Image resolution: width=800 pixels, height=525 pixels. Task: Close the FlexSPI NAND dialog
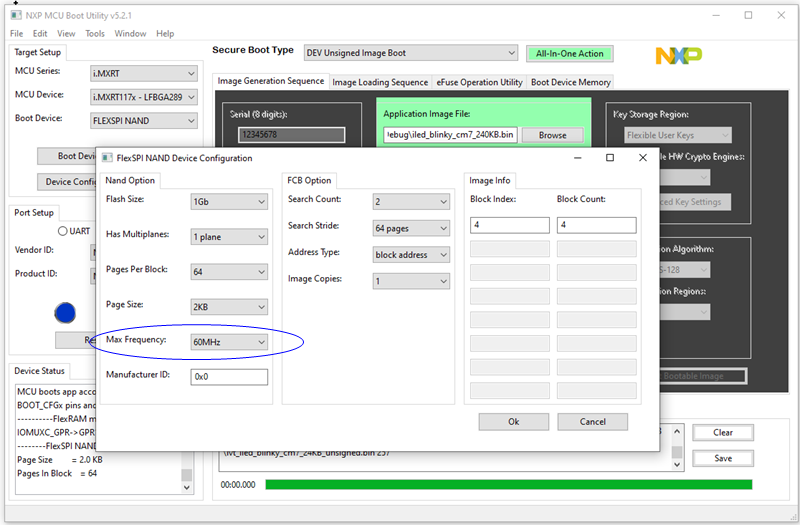tap(643, 158)
